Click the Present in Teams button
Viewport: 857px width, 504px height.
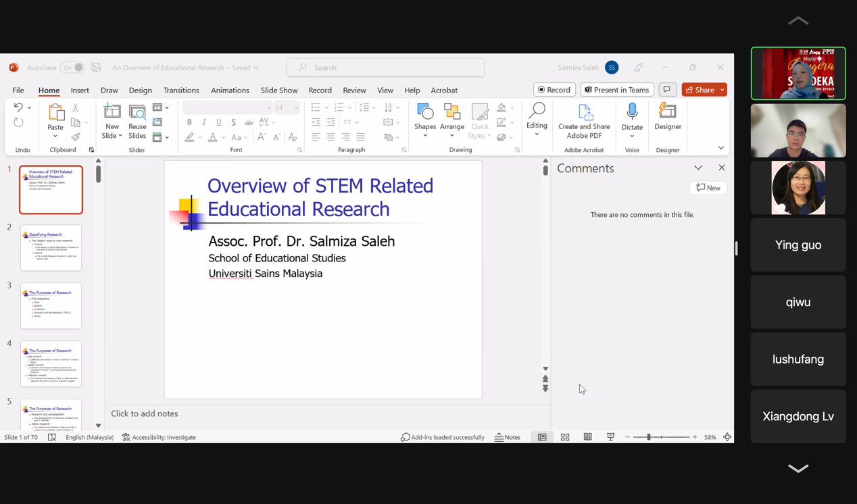tap(616, 90)
